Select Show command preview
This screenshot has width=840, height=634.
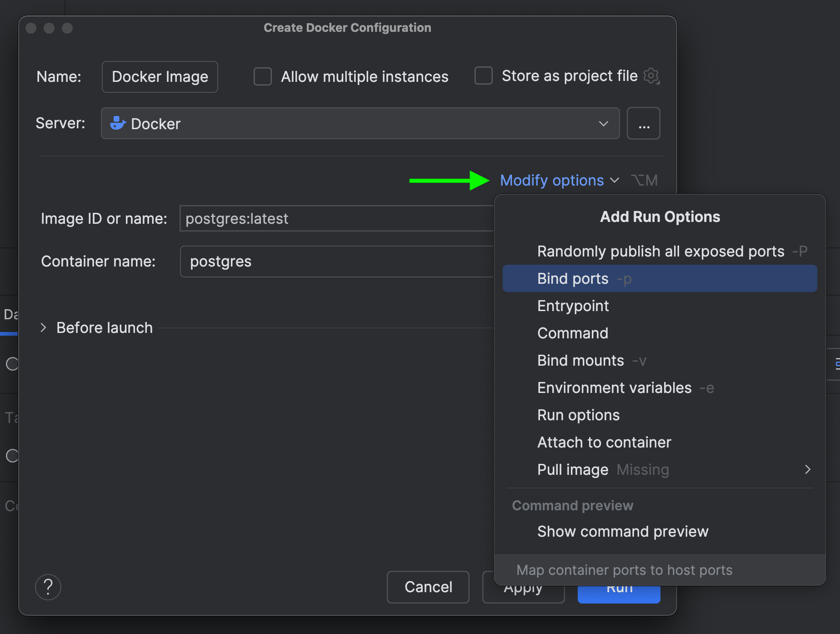coord(623,531)
